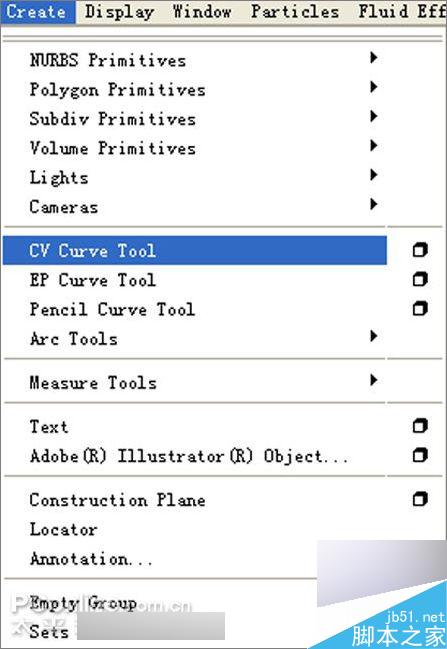The width and height of the screenshot is (447, 649).
Task: Open Construction Plane options box
Action: tap(420, 499)
